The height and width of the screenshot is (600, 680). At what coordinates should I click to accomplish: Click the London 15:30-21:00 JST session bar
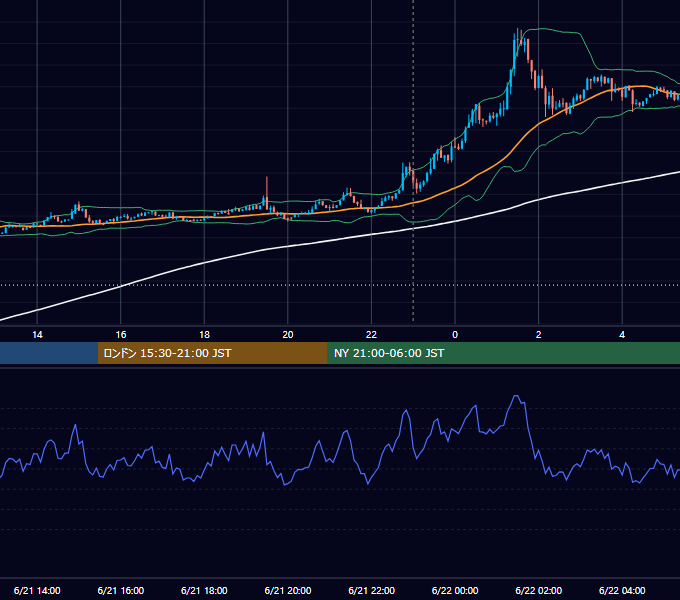click(212, 353)
